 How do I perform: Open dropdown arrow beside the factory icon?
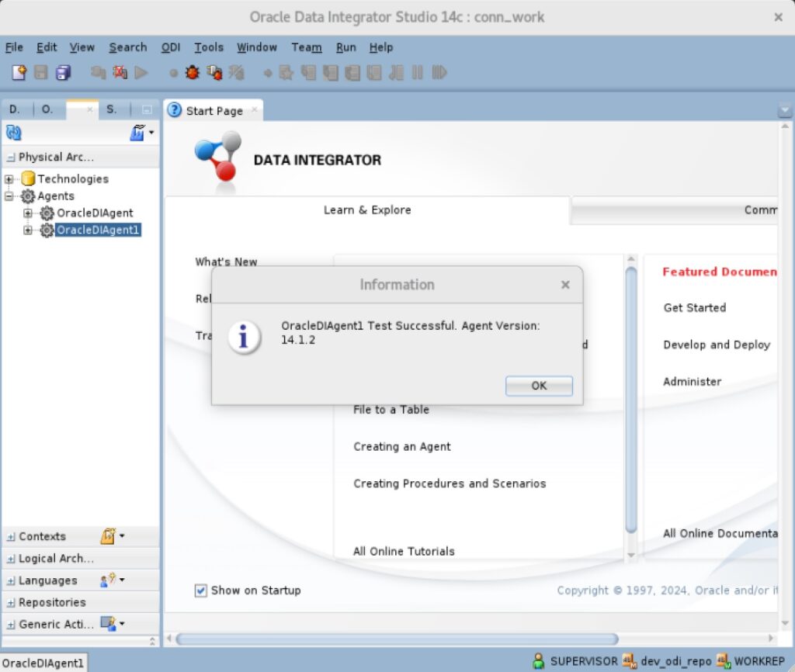point(151,133)
